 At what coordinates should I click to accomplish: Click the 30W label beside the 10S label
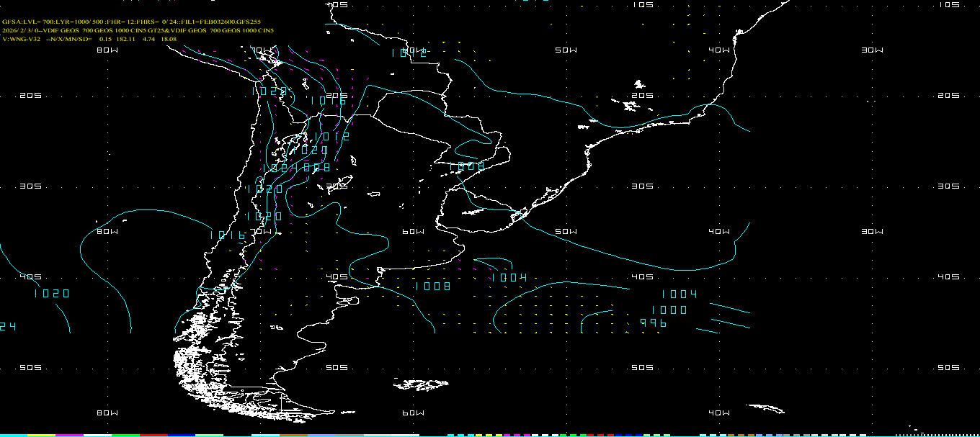[x=872, y=50]
